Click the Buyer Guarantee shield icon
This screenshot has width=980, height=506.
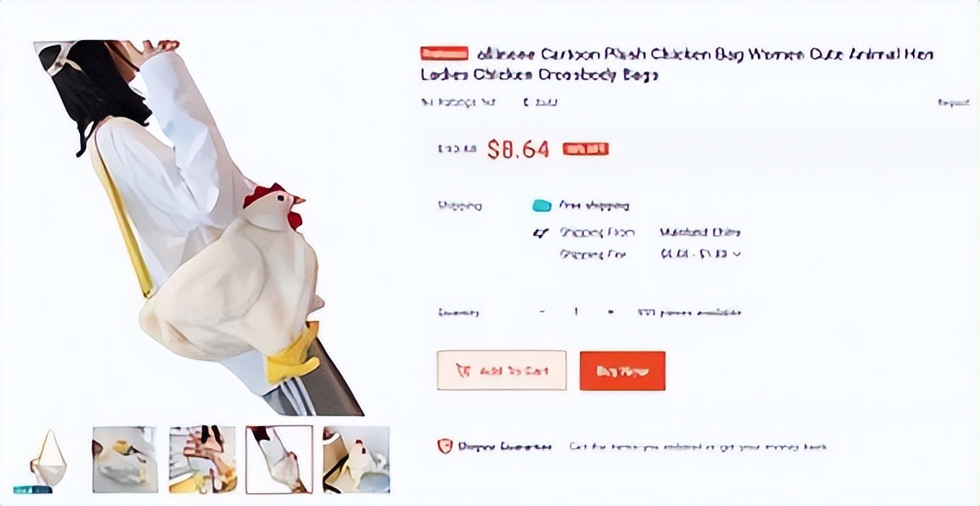[445, 446]
